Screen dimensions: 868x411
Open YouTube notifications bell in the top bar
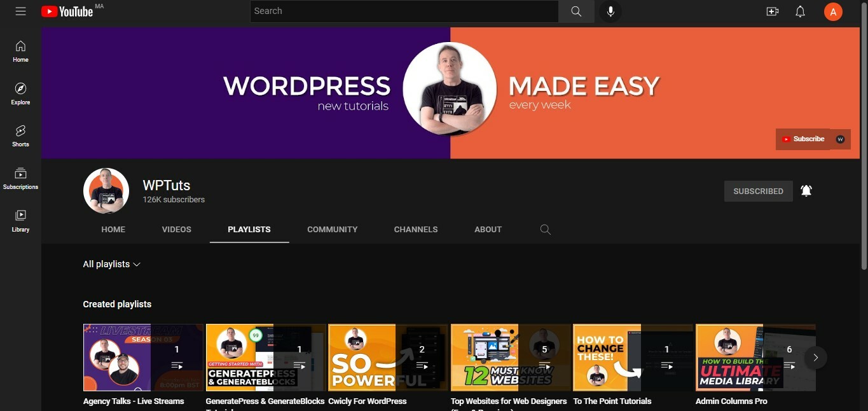[x=800, y=11]
